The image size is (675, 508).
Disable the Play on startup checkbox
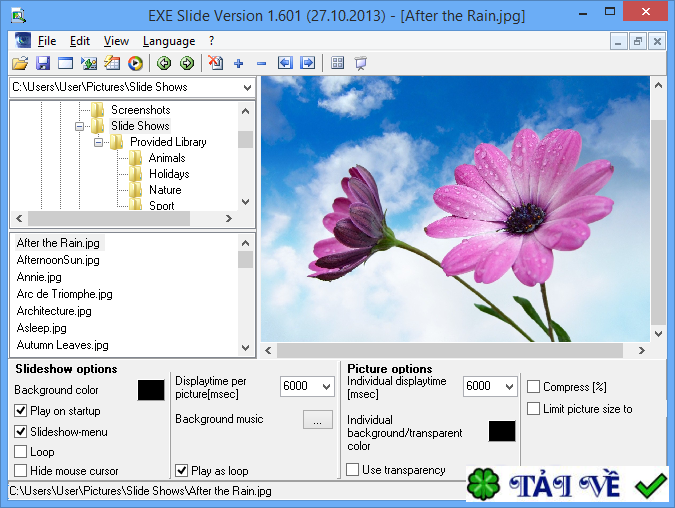[21, 411]
